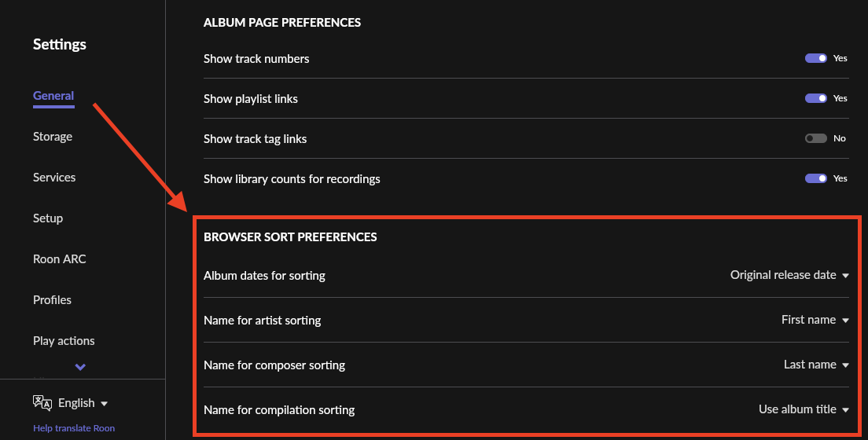The width and height of the screenshot is (868, 440).
Task: Open Play actions settings
Action: (64, 341)
